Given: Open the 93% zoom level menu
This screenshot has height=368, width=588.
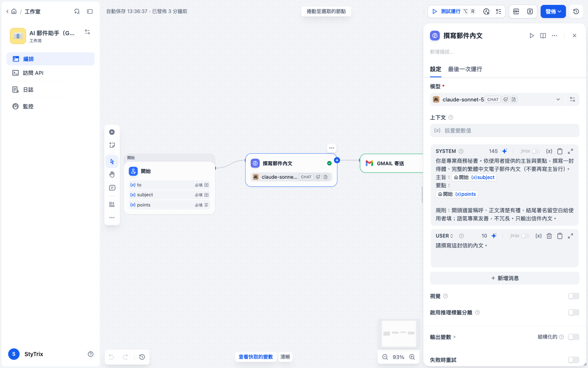Looking at the screenshot, I should 399,357.
